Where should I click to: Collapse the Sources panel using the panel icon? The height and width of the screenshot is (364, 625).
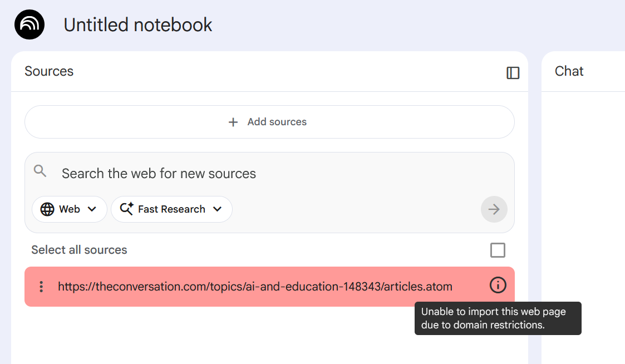click(x=512, y=73)
